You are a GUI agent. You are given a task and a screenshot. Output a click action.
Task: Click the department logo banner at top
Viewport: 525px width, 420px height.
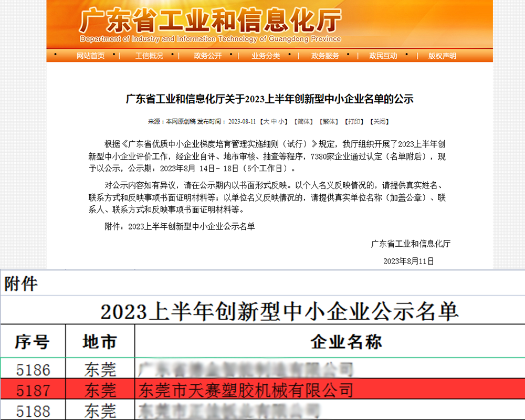pos(210,24)
